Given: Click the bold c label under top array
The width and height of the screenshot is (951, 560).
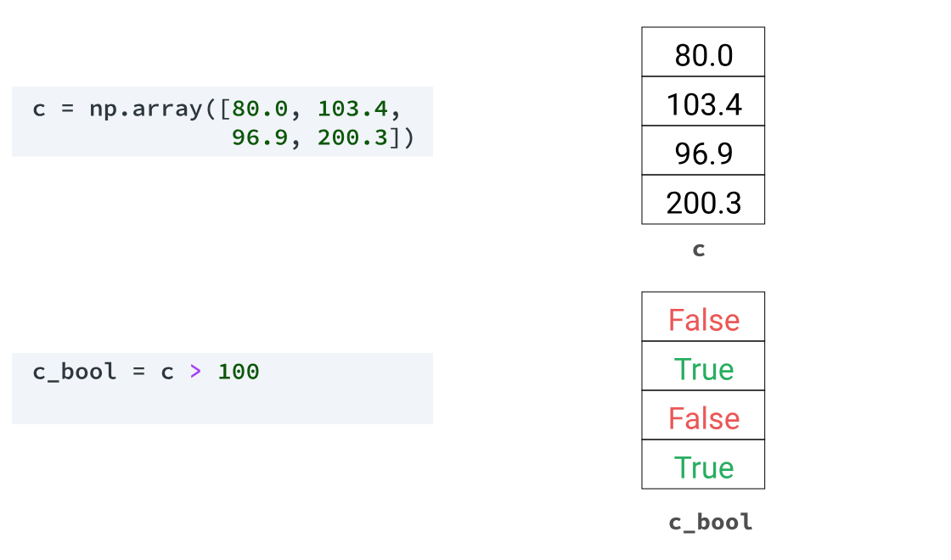Looking at the screenshot, I should click(699, 249).
